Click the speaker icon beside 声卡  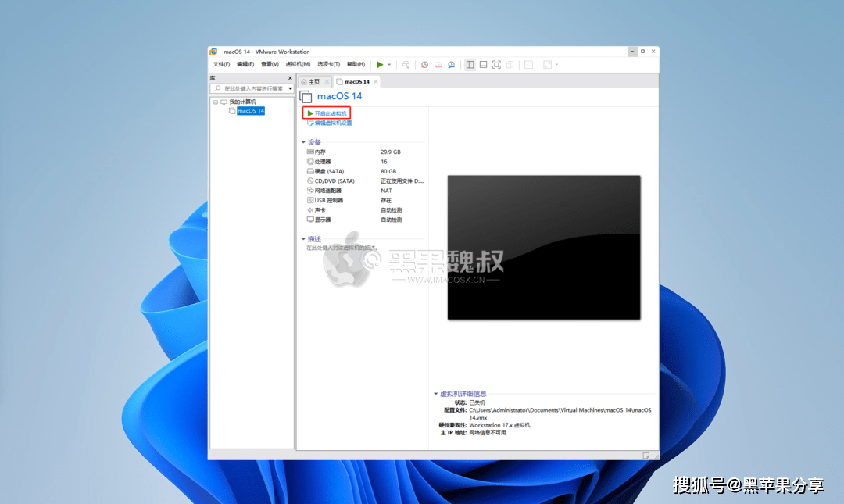pyautogui.click(x=310, y=210)
